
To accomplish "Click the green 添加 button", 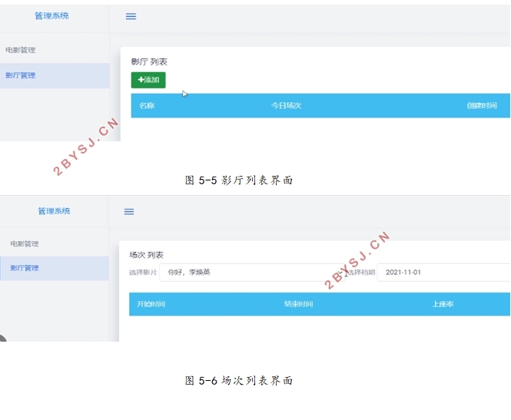I will point(148,80).
